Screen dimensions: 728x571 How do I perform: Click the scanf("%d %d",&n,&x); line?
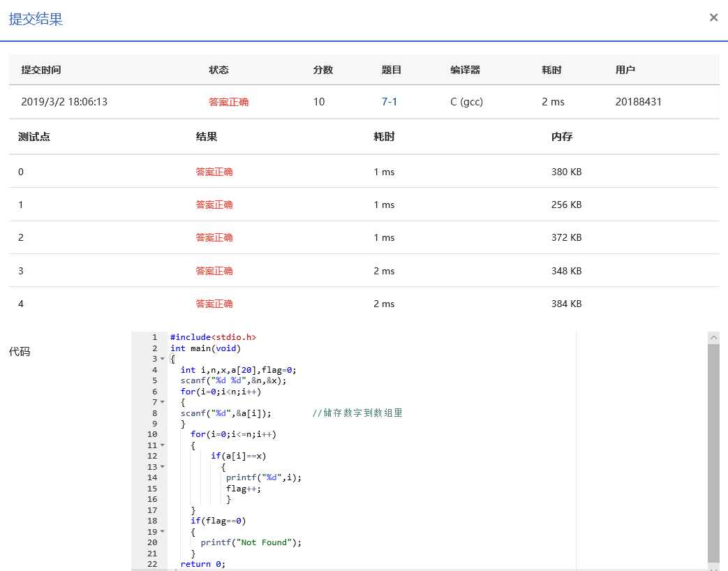234,380
